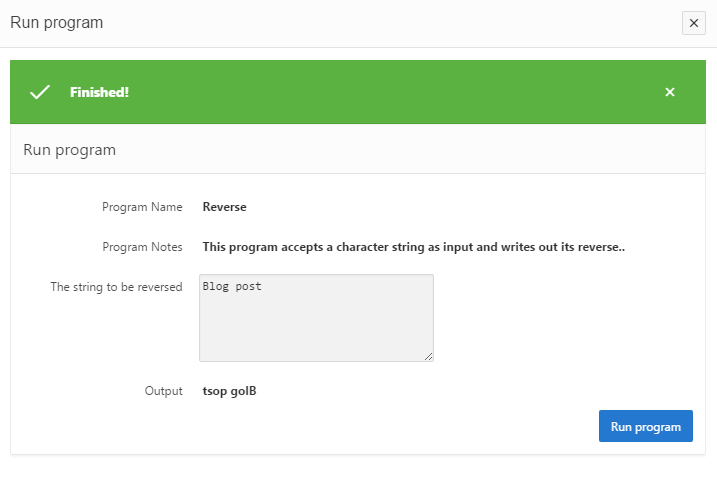Screen dimensions: 717x498
Task: Click the program notes description text
Action: (413, 246)
